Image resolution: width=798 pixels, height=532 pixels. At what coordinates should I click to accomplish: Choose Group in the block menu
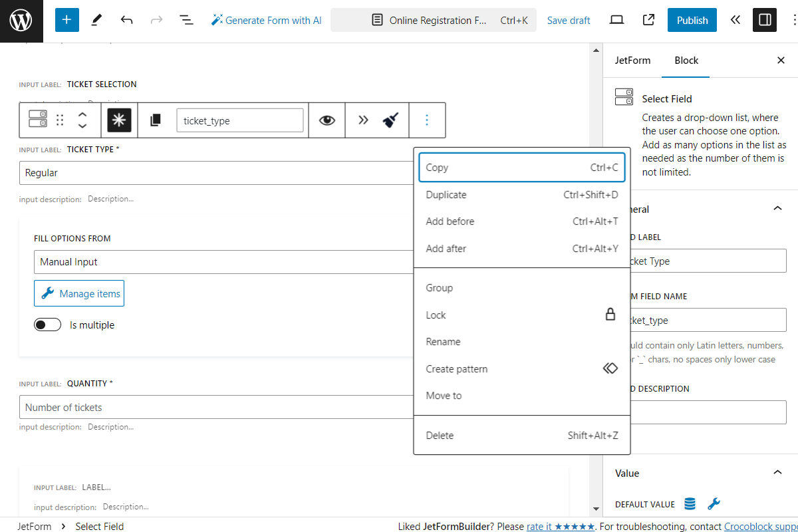pyautogui.click(x=522, y=288)
